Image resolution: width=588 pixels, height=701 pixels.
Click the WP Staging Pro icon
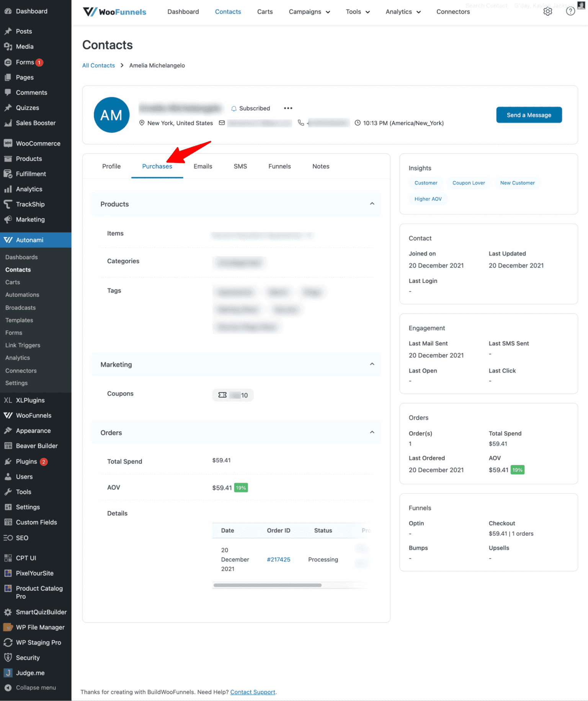[x=8, y=643]
